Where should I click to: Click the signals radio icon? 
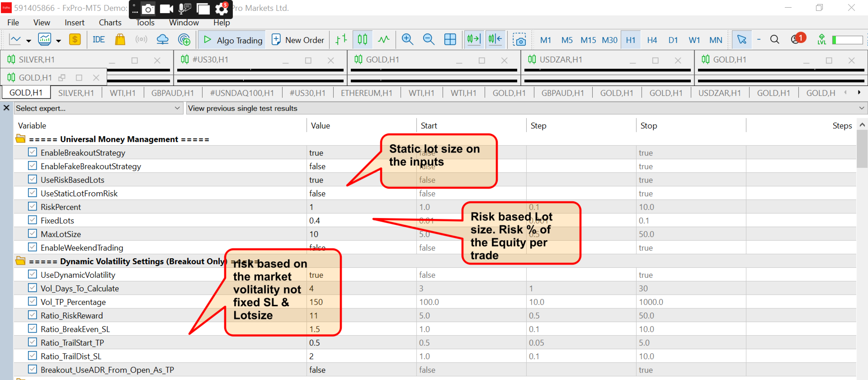[x=141, y=40]
